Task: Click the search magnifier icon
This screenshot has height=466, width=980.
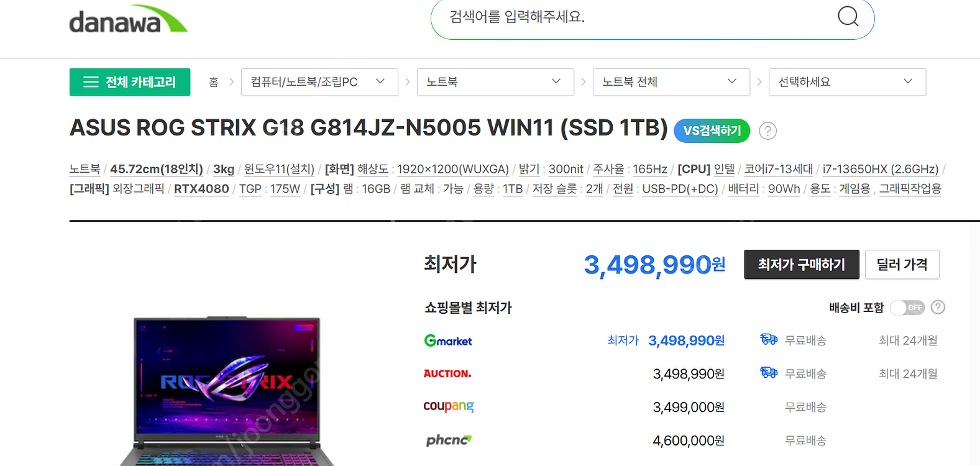Action: pos(848,16)
